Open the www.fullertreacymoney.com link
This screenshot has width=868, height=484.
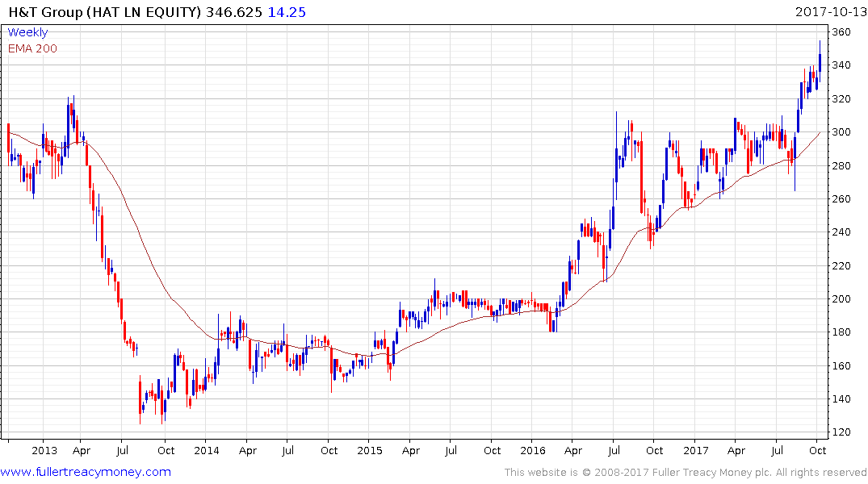pos(86,472)
